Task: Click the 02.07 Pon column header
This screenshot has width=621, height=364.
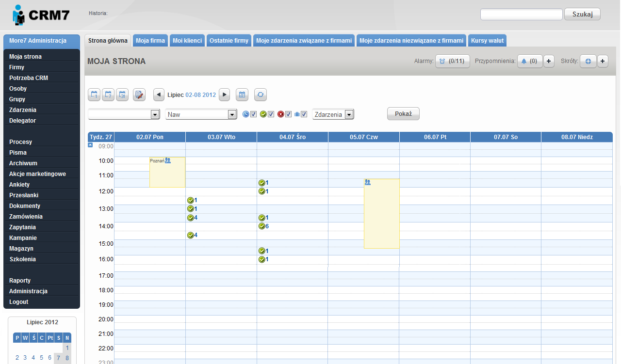Action: (150, 137)
